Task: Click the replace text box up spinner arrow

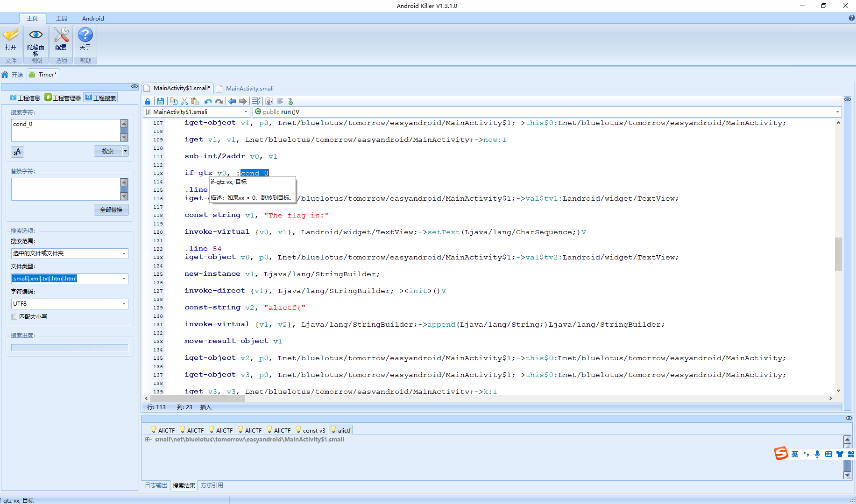Action: click(124, 182)
